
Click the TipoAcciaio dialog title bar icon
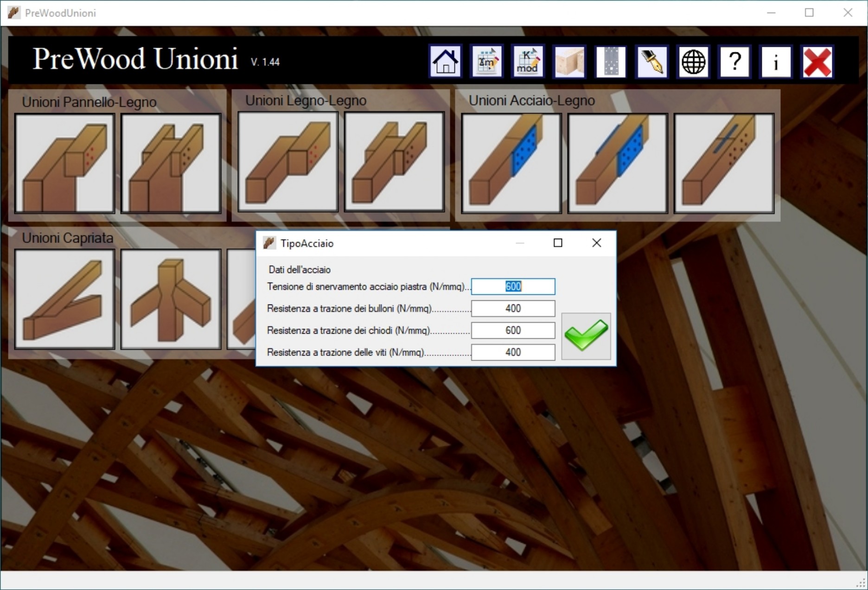point(269,243)
